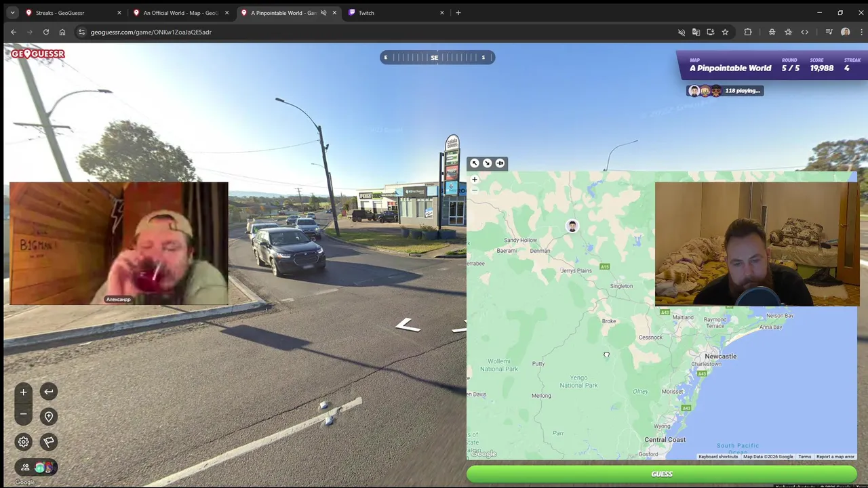
Task: Open the players list with avatars
Action: coord(37,467)
